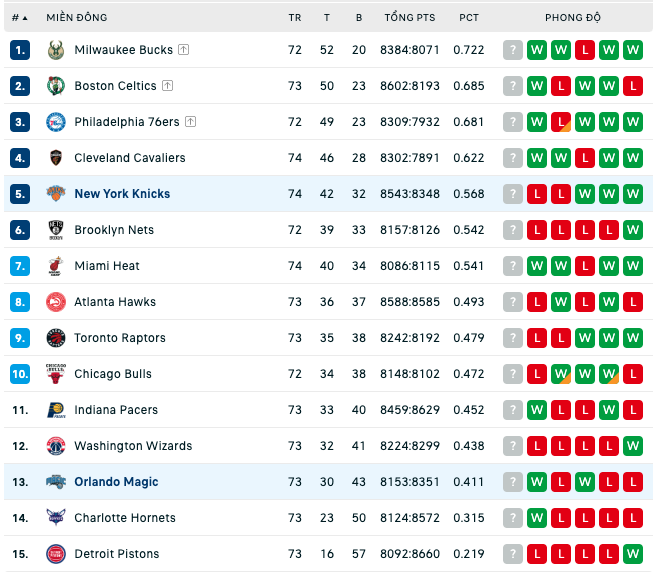Click the 1. rank badge for Milwaukee Bucks
This screenshot has width=658, height=578.
(x=20, y=50)
